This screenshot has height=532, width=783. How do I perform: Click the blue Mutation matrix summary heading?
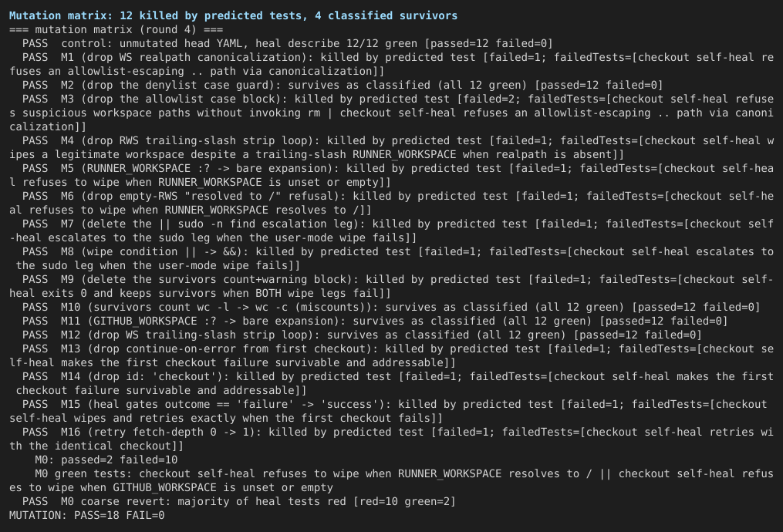pos(233,15)
